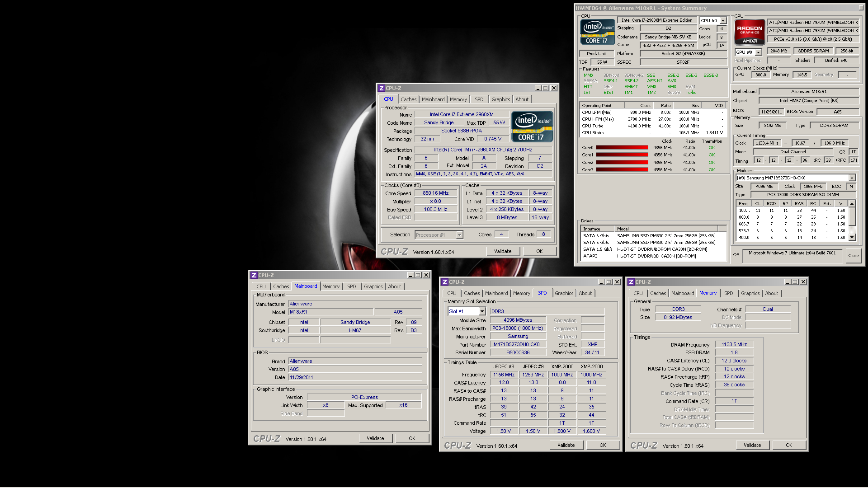Select Graphics tab in CPU-Z Mainboard window
The width and height of the screenshot is (868, 488).
pyautogui.click(x=373, y=286)
